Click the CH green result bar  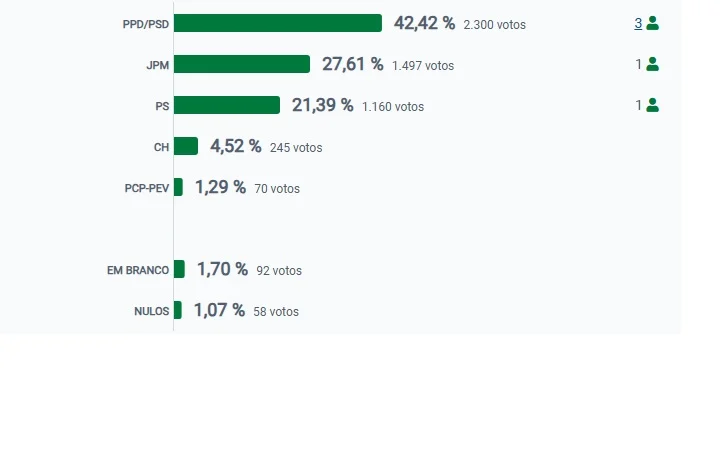pos(186,146)
